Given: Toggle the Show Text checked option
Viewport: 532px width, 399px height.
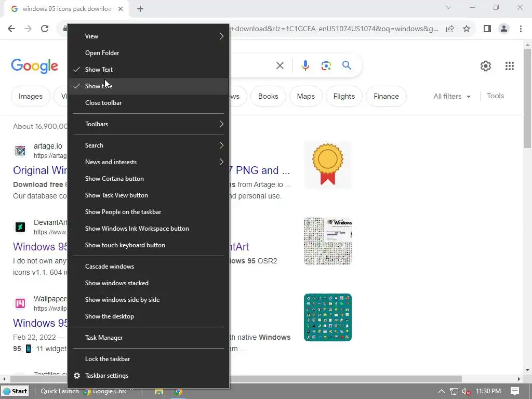Looking at the screenshot, I should 148,70.
